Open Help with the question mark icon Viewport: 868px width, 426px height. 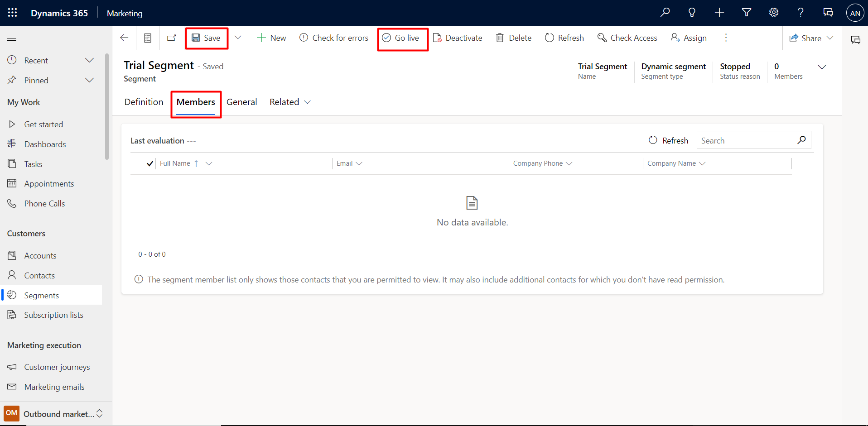pos(800,12)
